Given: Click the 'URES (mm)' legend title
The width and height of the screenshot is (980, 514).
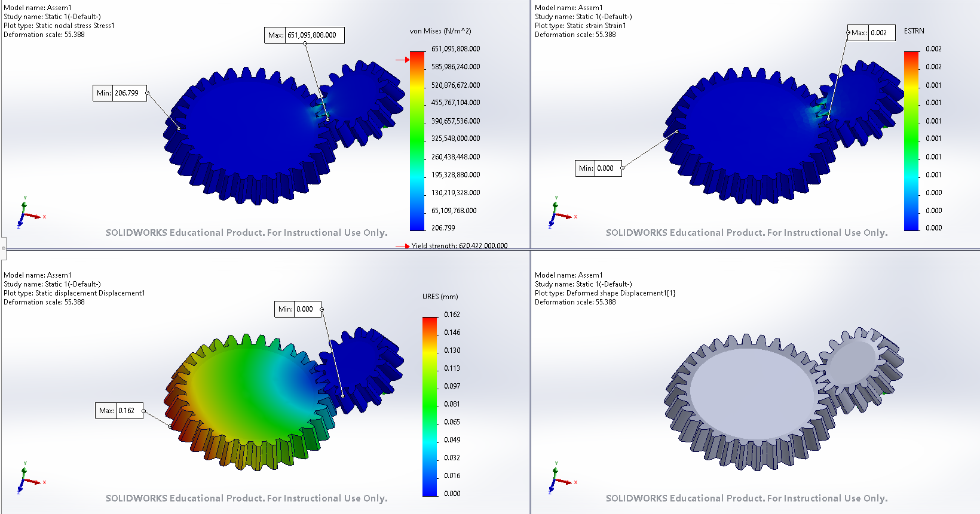Looking at the screenshot, I should point(440,297).
